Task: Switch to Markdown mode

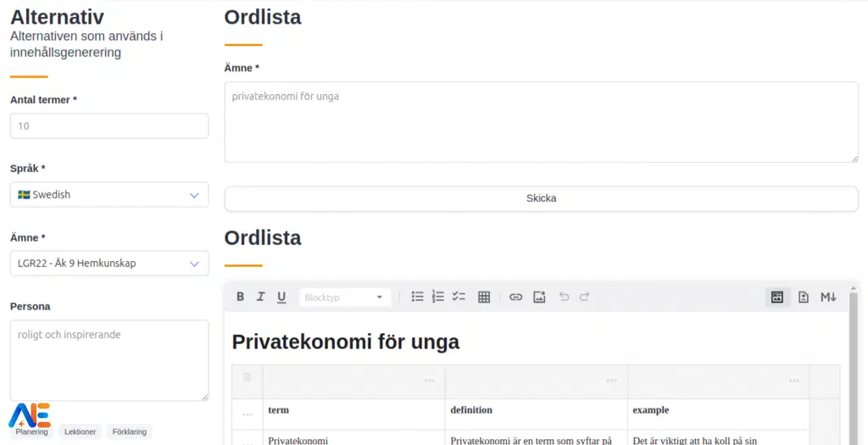Action: (828, 298)
